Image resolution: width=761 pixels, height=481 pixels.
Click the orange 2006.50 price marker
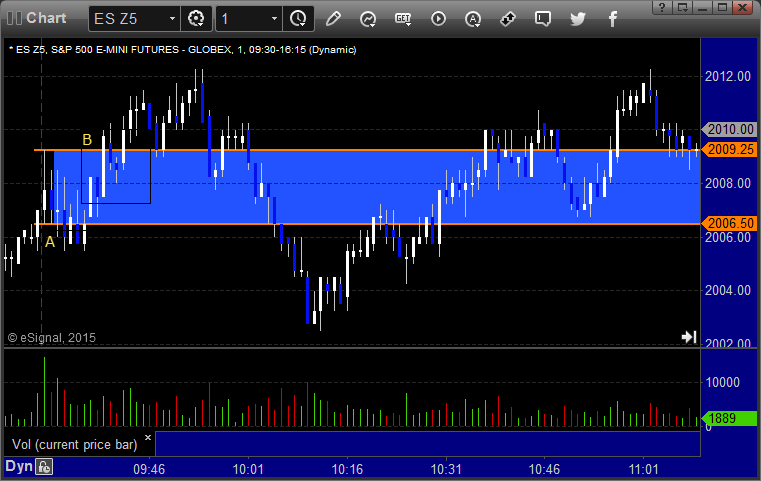(x=729, y=223)
